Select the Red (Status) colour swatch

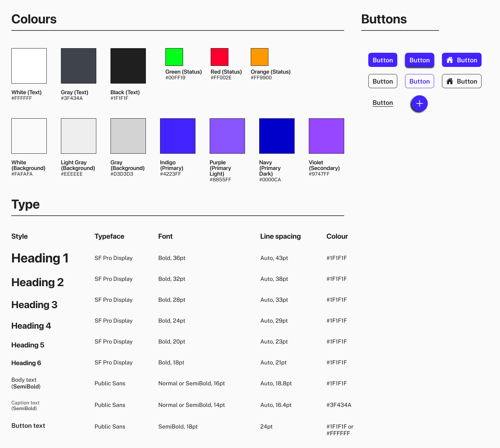tap(220, 57)
